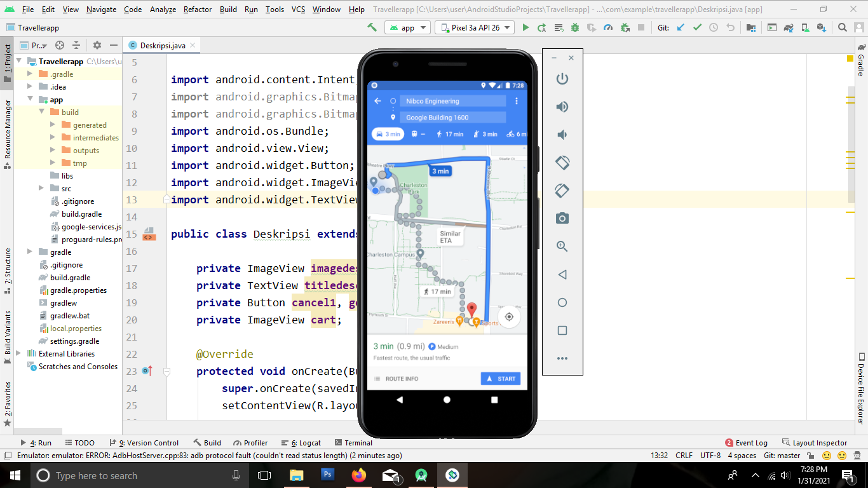This screenshot has width=868, height=488.
Task: Open the Project panel gear settings
Action: [x=97, y=45]
